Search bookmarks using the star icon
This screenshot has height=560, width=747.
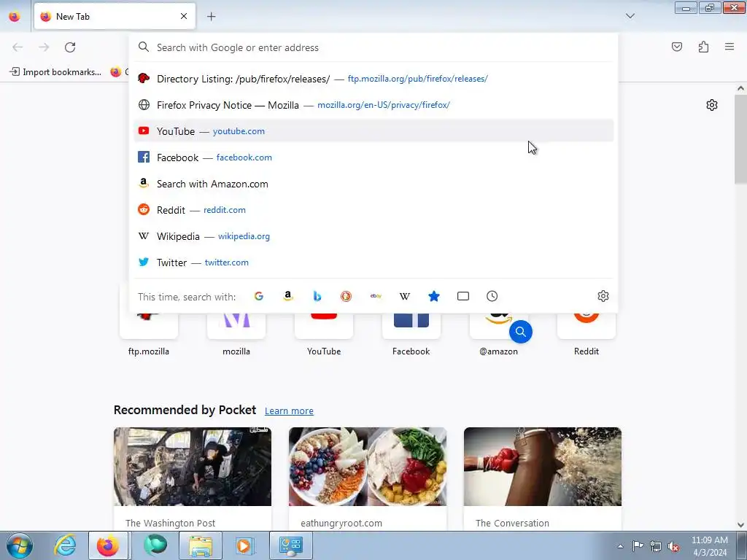pos(433,296)
